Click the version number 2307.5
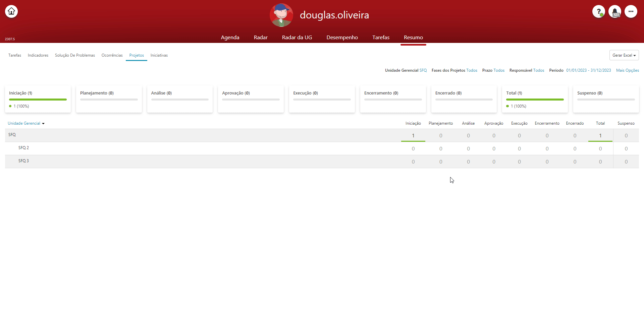Screen dimensions: 644x314 [10, 39]
